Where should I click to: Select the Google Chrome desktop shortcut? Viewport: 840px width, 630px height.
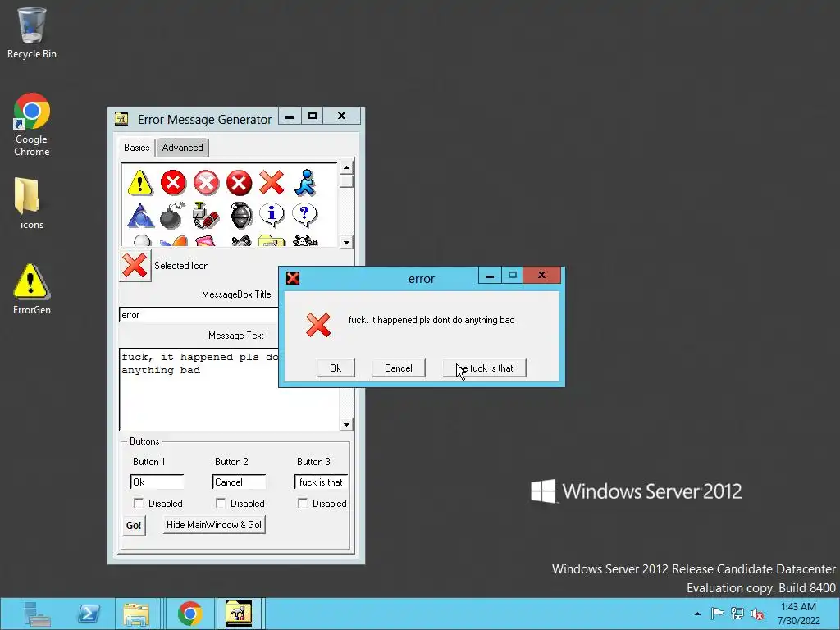[32, 125]
